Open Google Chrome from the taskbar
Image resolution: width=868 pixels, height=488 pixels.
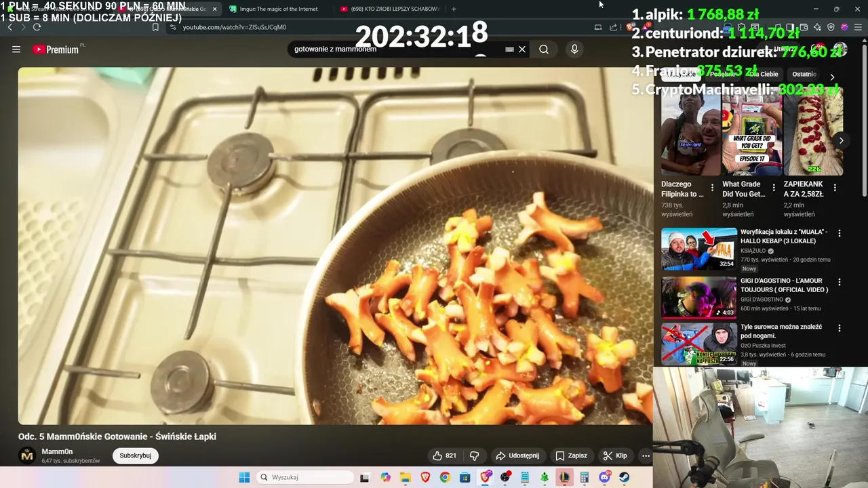445,477
